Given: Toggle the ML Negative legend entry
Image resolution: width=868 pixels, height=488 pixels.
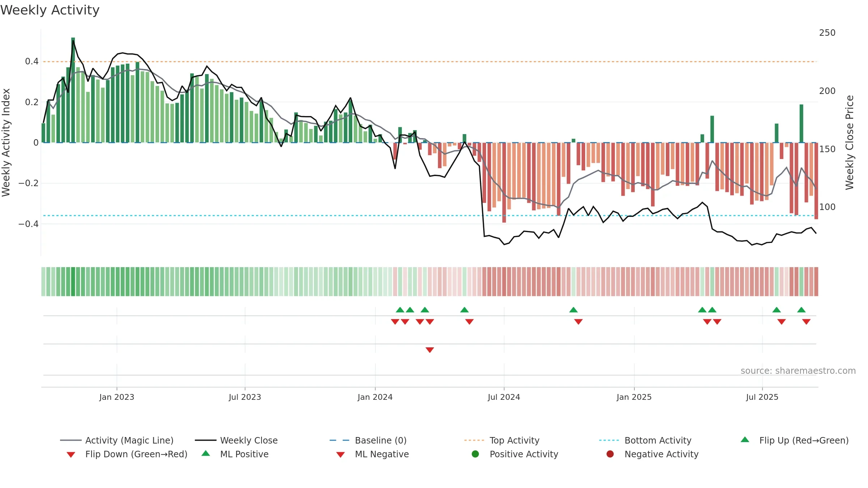Looking at the screenshot, I should coord(373,454).
